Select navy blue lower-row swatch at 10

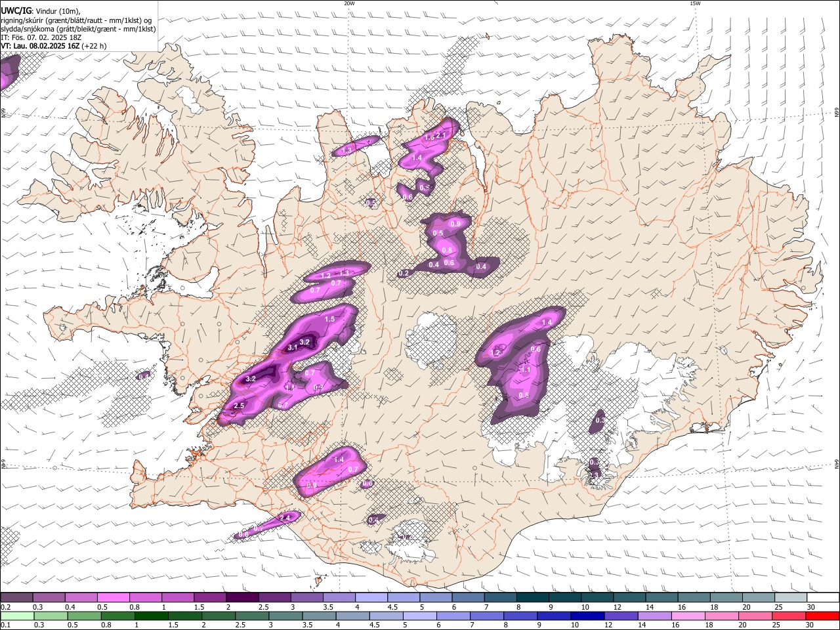(588, 616)
